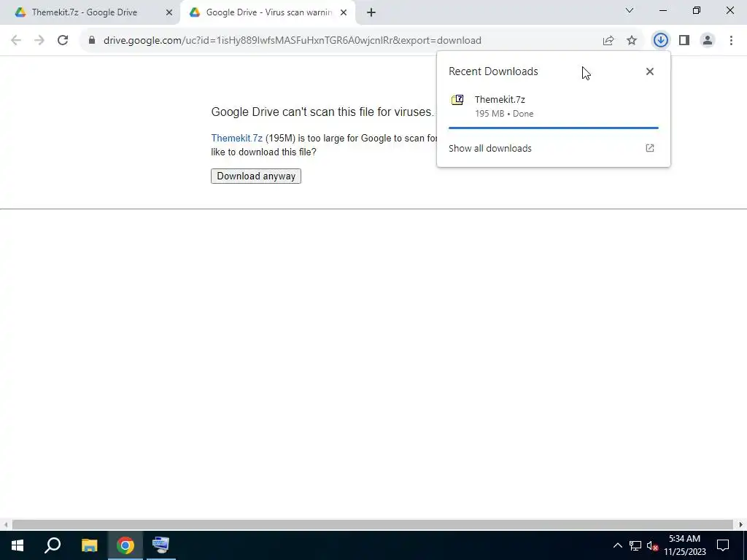Open the Windows notification center
747x560 pixels.
(723, 545)
